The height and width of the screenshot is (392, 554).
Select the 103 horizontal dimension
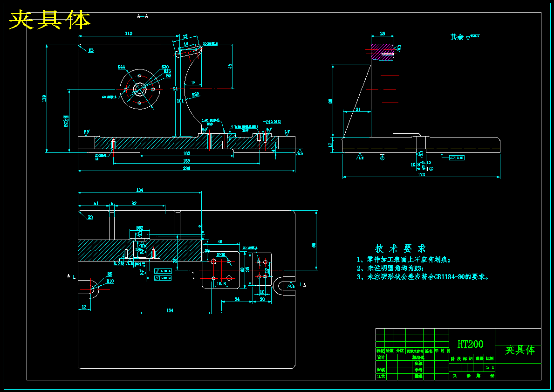click(186, 153)
